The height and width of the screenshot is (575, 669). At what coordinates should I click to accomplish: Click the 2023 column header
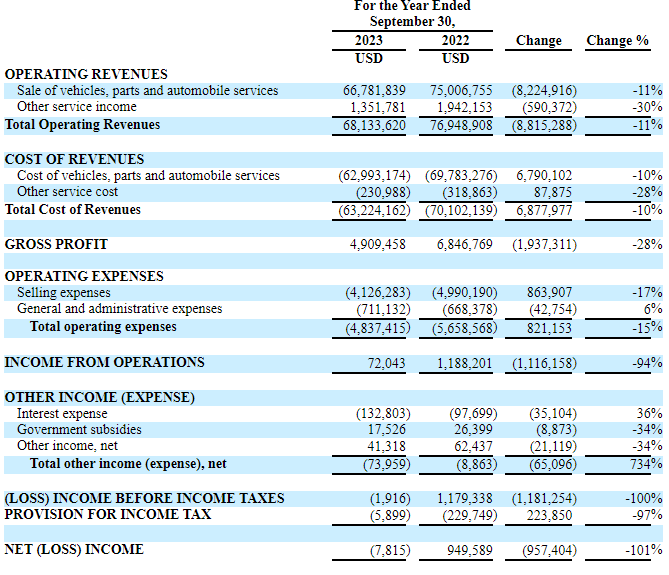369,41
